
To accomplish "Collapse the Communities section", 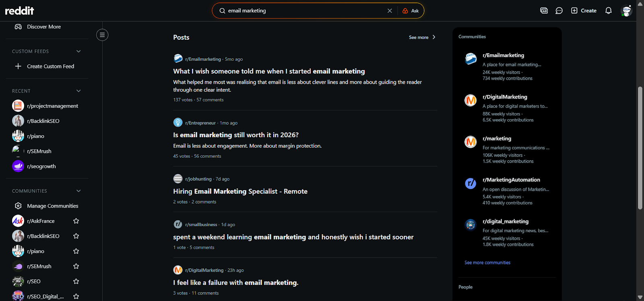I will click(x=78, y=190).
